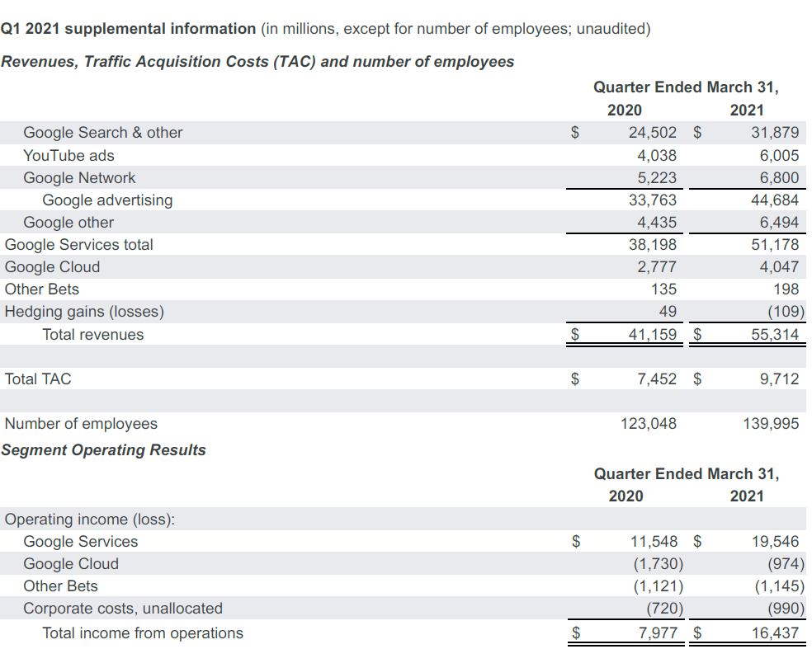
Task: Select the Total revenues row label
Action: click(x=92, y=334)
